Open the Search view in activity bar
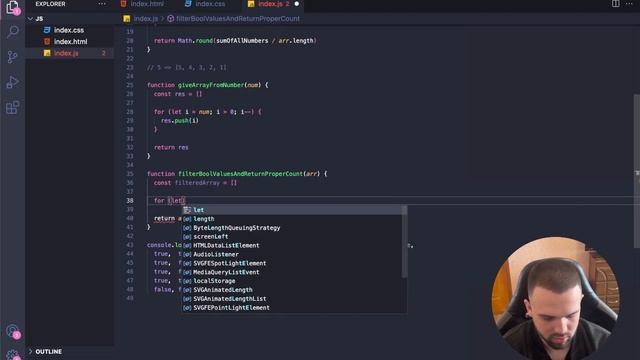Viewport: 640px width, 360px height. tap(13, 31)
